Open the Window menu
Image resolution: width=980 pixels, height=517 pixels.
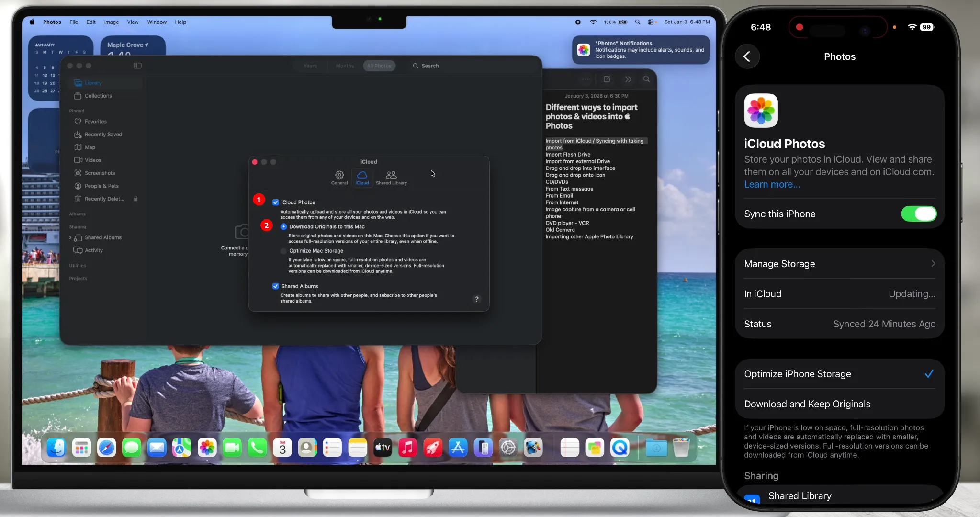point(157,22)
